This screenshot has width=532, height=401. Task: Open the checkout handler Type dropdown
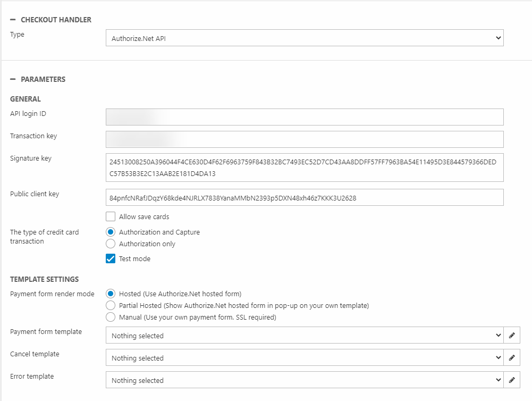point(304,38)
